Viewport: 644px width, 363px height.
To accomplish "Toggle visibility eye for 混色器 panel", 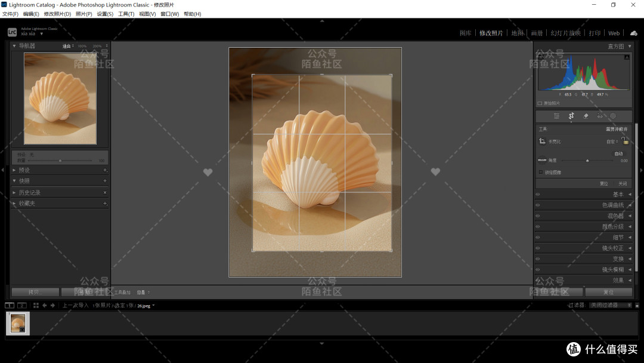I will pos(538,216).
